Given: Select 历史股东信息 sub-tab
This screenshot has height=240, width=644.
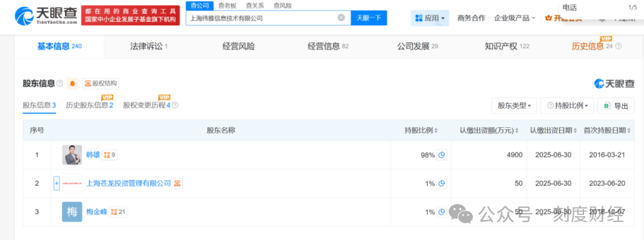Looking at the screenshot, I should click(x=90, y=106).
